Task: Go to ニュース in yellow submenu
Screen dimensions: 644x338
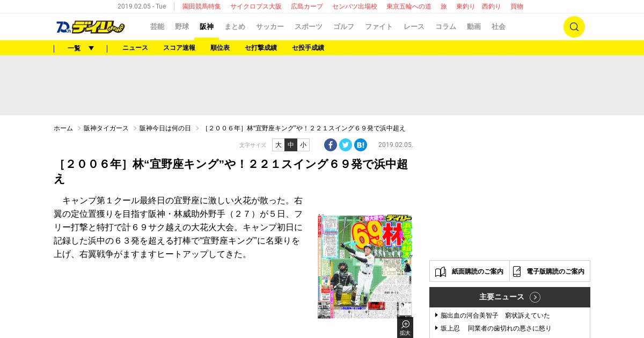Action: click(135, 48)
